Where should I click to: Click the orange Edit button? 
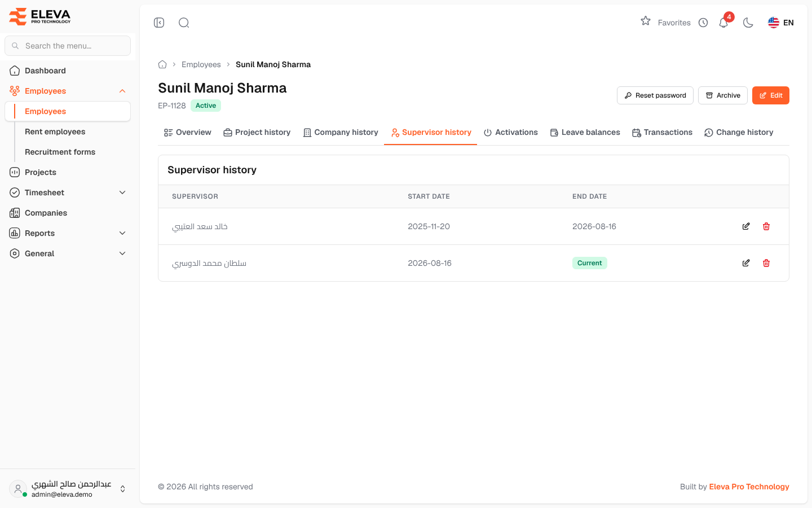[771, 95]
